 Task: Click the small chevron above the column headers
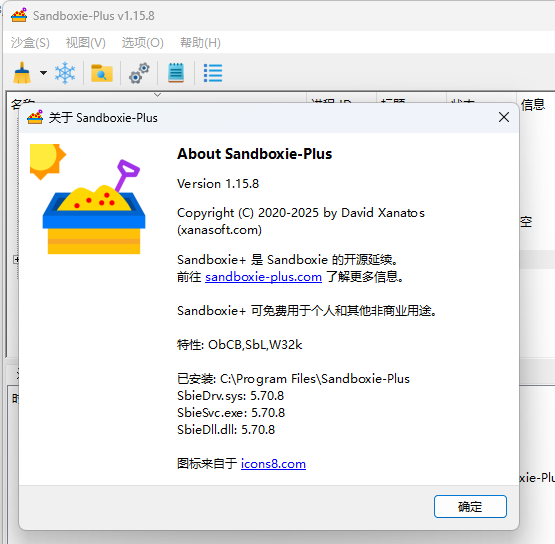point(158,95)
